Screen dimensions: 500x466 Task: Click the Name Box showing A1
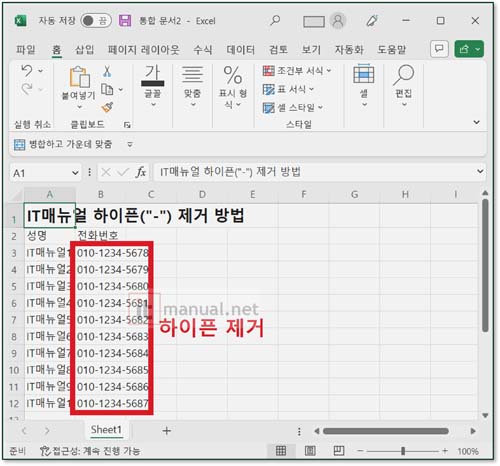tap(40, 173)
